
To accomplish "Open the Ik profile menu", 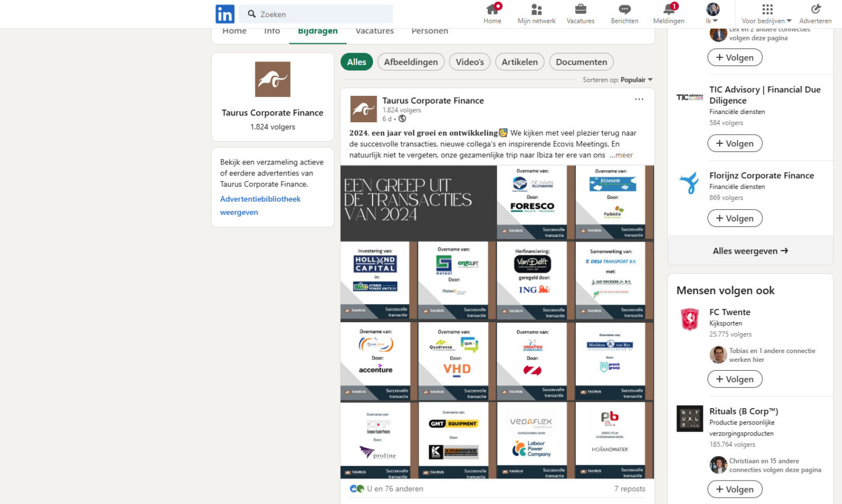I will 712,14.
